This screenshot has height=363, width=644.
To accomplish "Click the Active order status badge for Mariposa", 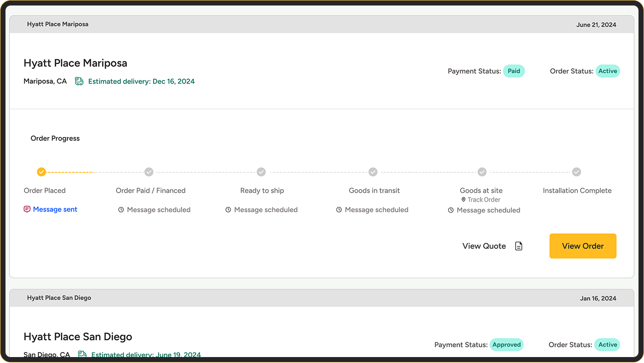I will click(x=607, y=71).
